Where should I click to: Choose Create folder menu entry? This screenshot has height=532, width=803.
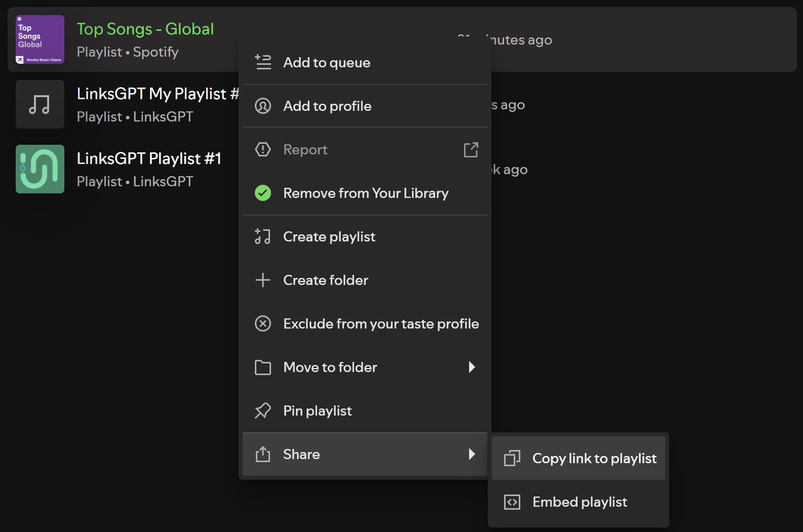tap(365, 280)
